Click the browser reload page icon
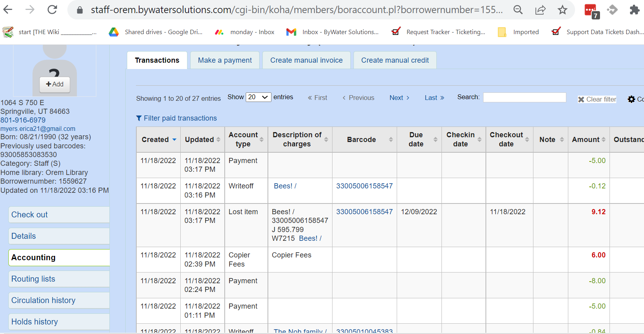This screenshot has width=644, height=334. point(52,10)
